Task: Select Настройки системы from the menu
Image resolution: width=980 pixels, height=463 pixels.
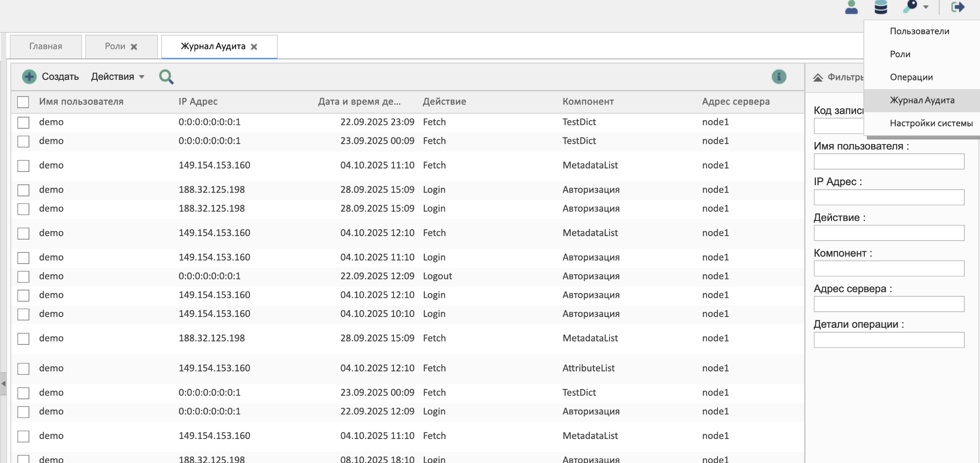Action: (x=931, y=123)
